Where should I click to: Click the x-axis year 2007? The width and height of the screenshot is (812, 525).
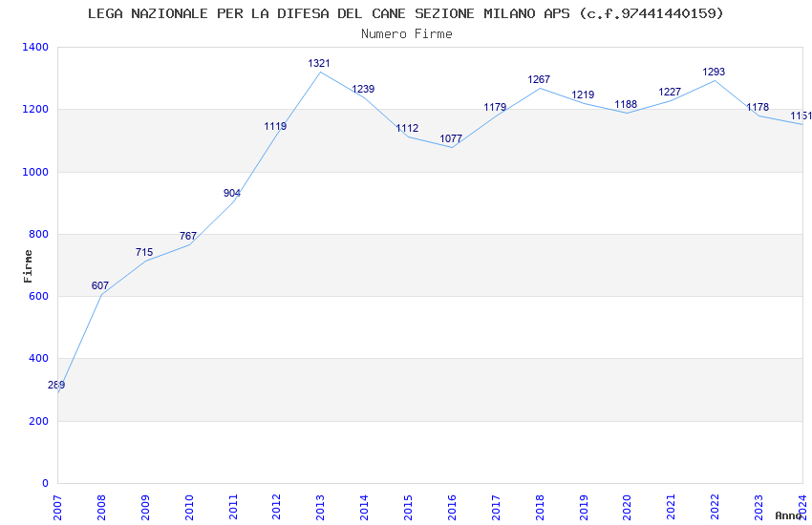click(x=57, y=507)
